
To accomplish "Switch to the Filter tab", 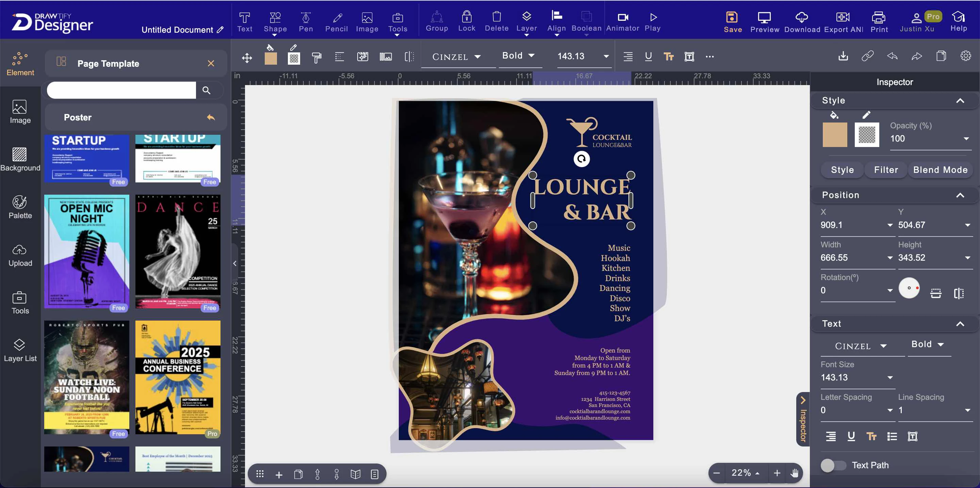I will 885,169.
